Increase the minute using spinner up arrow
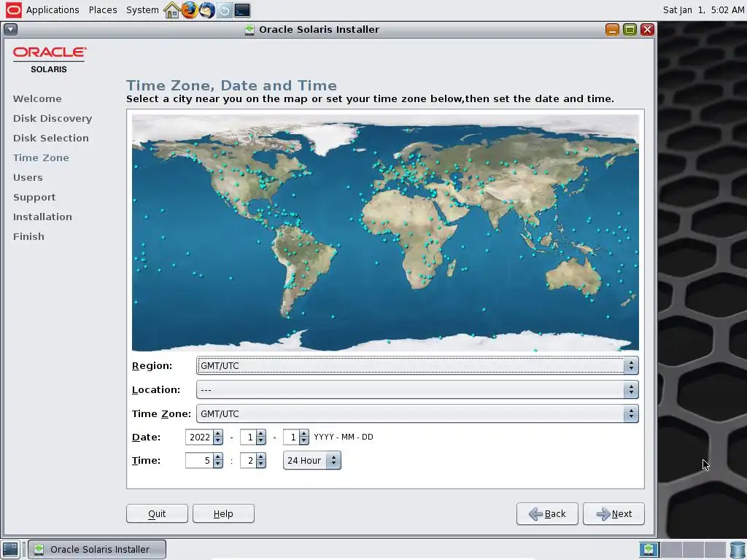 (x=260, y=456)
